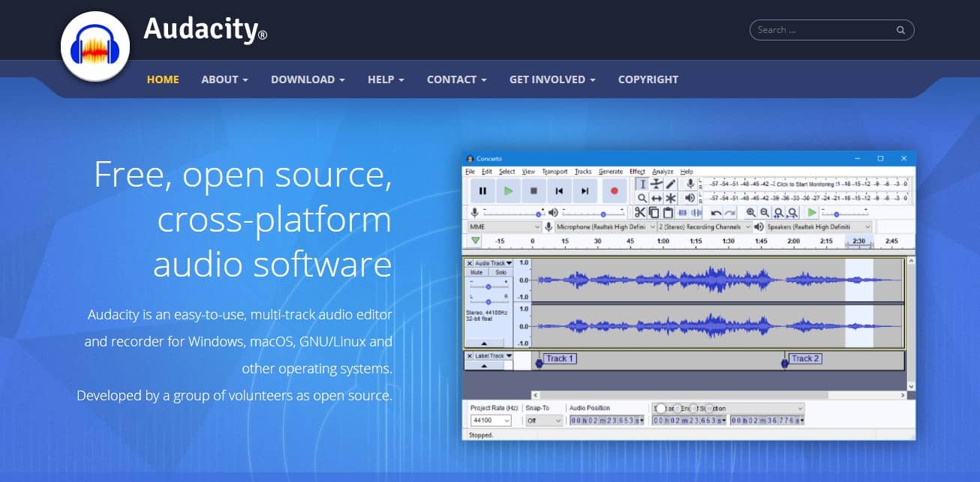Select the Time Shift tool
The height and width of the screenshot is (482, 980).
coord(657,198)
